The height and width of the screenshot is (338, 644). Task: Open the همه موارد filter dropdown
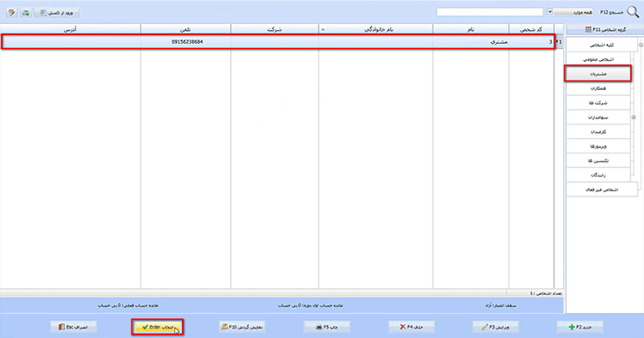[550, 12]
